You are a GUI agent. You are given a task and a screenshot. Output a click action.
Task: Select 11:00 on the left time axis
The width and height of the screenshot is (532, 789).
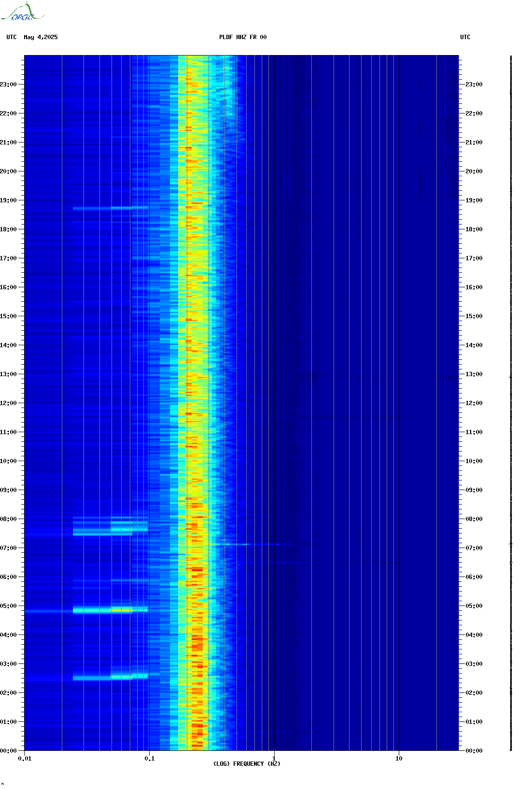click(x=8, y=432)
